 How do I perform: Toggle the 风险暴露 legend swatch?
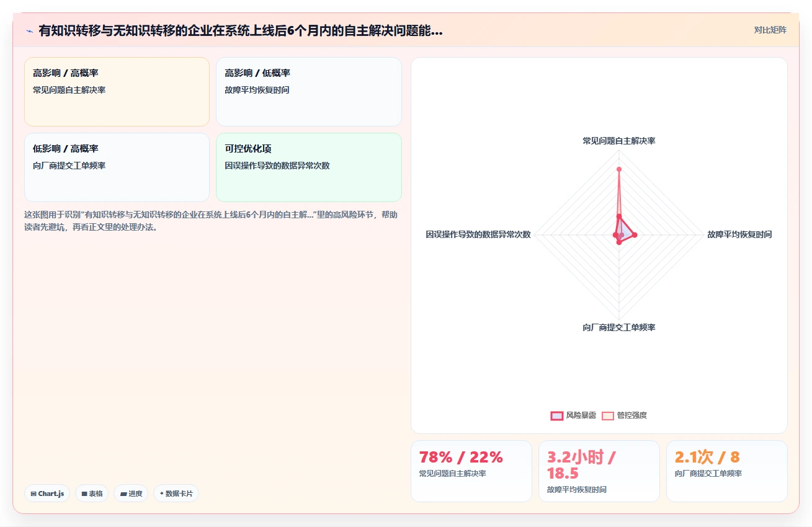pyautogui.click(x=557, y=415)
